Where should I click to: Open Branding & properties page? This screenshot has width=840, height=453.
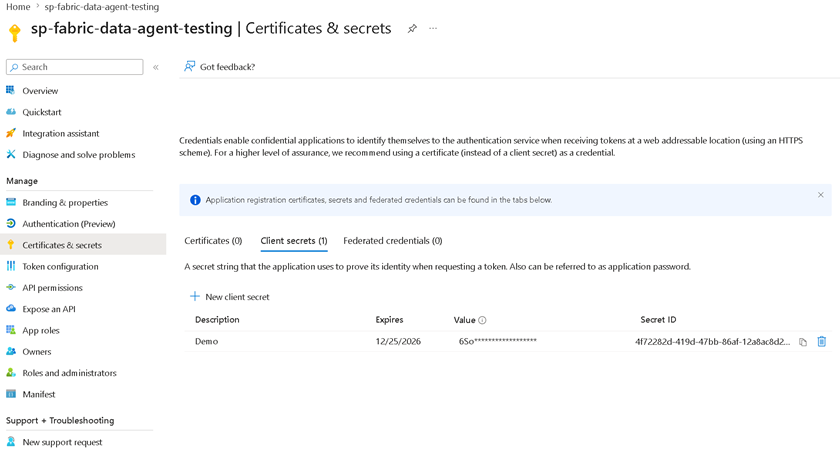pyautogui.click(x=65, y=202)
